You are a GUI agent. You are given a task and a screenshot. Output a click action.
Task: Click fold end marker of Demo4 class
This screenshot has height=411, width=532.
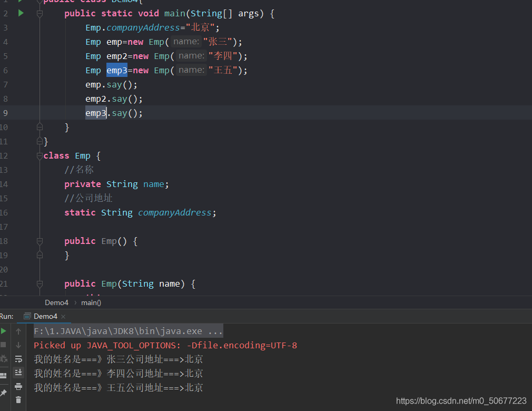[x=40, y=141]
